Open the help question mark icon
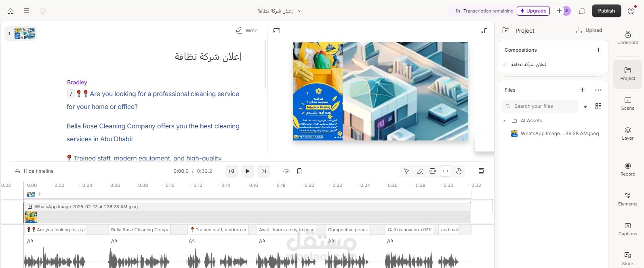Screen dimensions: 644x268 pos(631,11)
